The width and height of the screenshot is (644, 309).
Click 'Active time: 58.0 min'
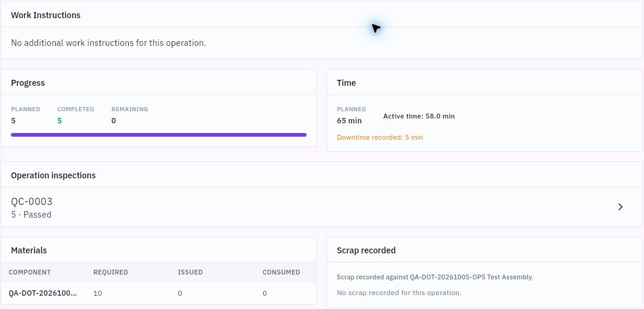click(419, 116)
